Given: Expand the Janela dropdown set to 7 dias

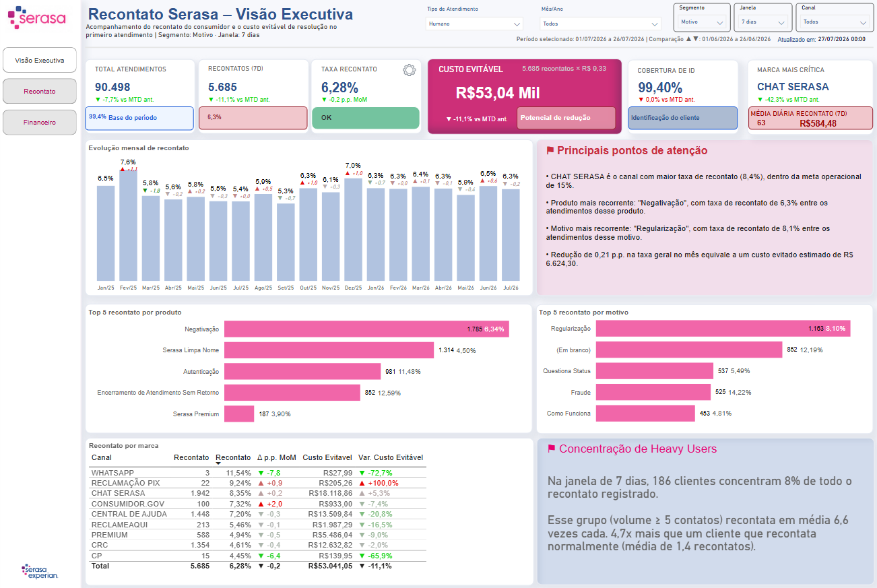Looking at the screenshot, I should [x=763, y=22].
